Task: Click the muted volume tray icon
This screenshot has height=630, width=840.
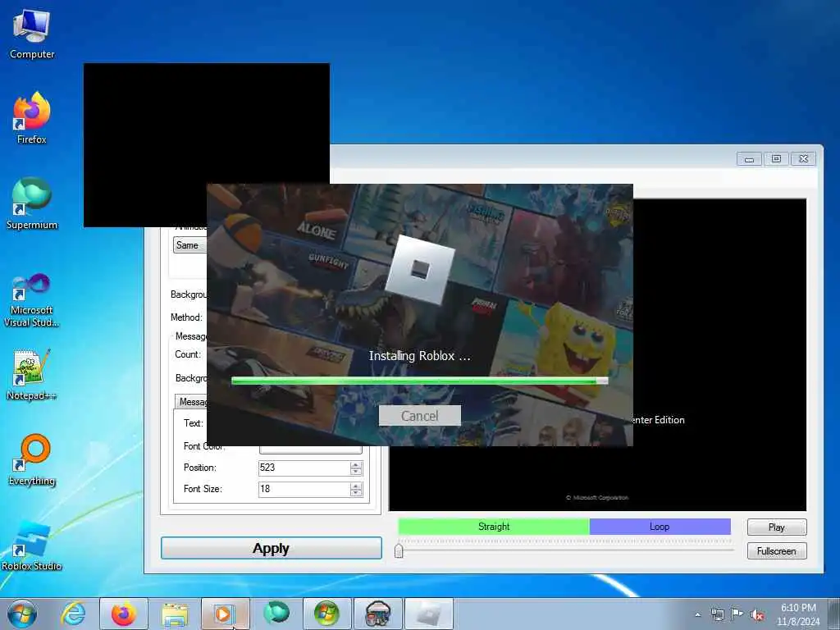Action: 757,615
